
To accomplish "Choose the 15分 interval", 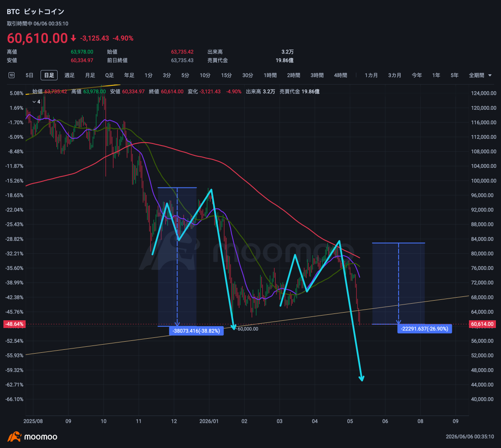I will point(226,75).
